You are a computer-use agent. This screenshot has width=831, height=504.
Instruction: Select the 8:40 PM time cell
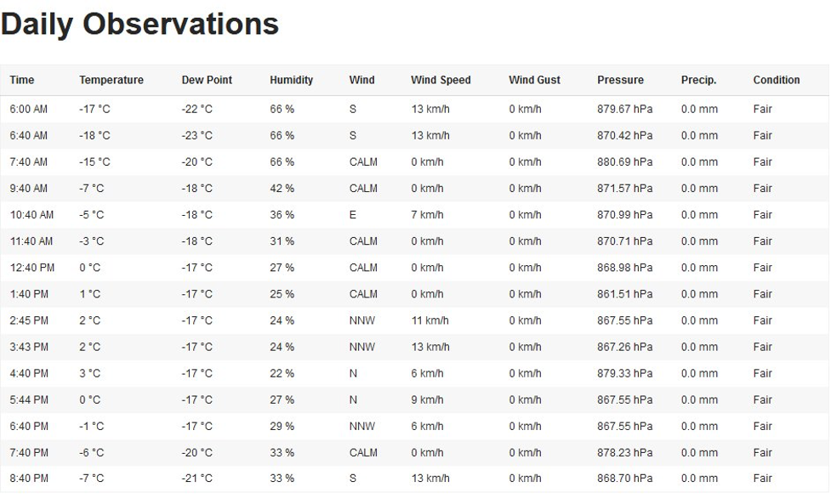29,479
